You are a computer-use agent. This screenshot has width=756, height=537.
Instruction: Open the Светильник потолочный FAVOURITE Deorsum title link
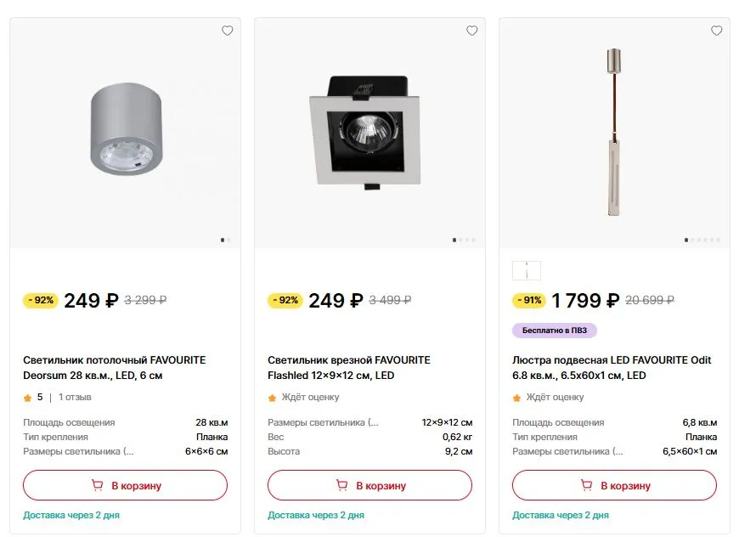115,368
